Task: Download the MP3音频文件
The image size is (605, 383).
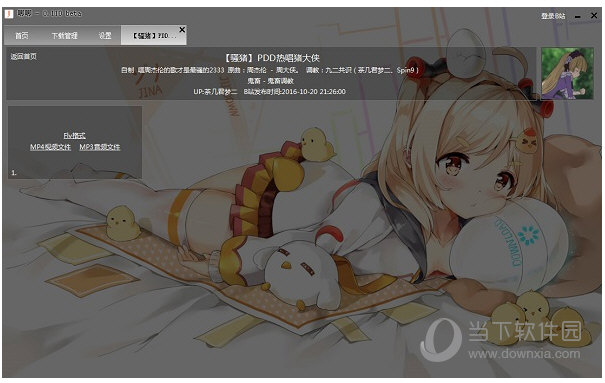Action: click(100, 147)
